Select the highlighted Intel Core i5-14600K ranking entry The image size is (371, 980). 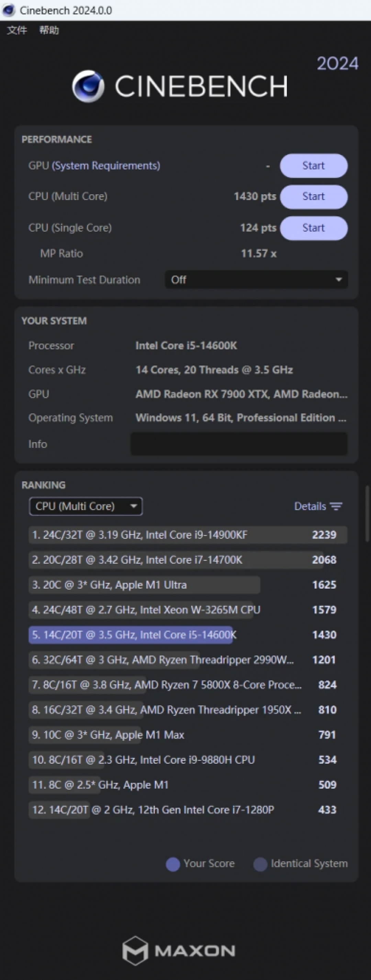click(131, 635)
